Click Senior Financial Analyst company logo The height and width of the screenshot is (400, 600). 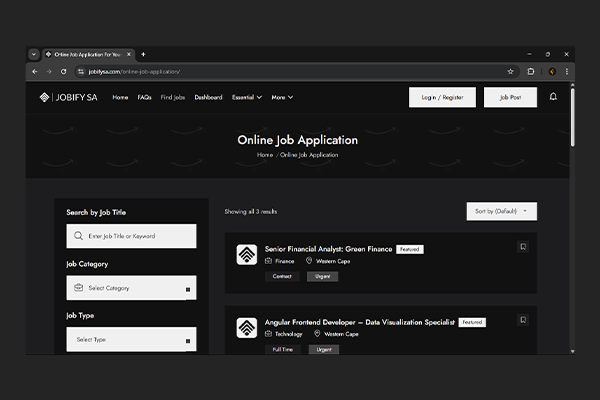247,255
